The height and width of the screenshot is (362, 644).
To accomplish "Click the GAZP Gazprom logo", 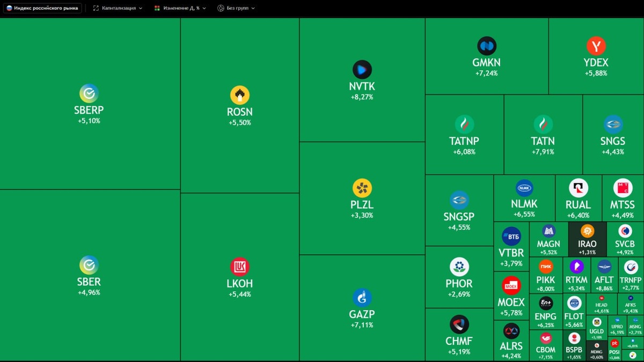I will coord(362,298).
